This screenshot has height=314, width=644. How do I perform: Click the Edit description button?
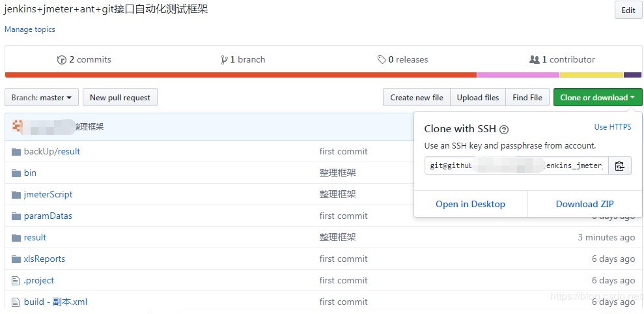pyautogui.click(x=628, y=10)
